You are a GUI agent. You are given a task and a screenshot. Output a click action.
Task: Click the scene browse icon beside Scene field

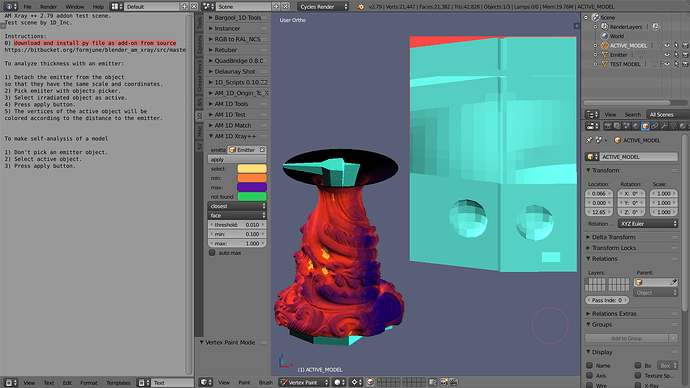point(208,7)
